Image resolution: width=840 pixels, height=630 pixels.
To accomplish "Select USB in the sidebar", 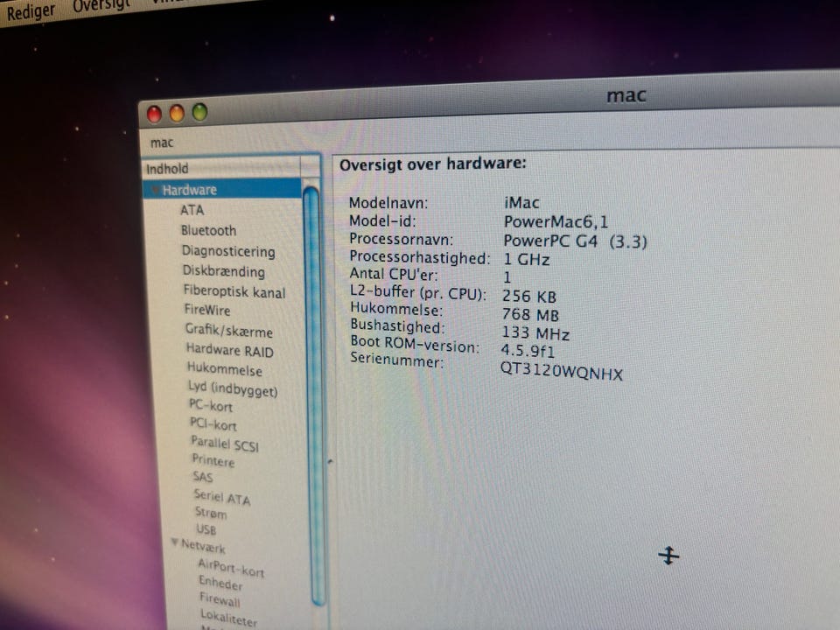I will (206, 529).
